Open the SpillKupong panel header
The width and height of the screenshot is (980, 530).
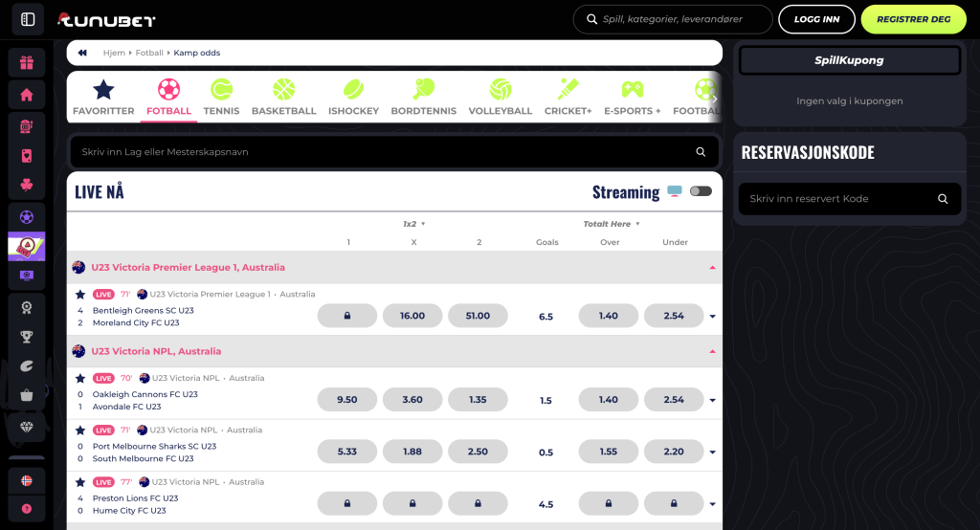click(850, 60)
